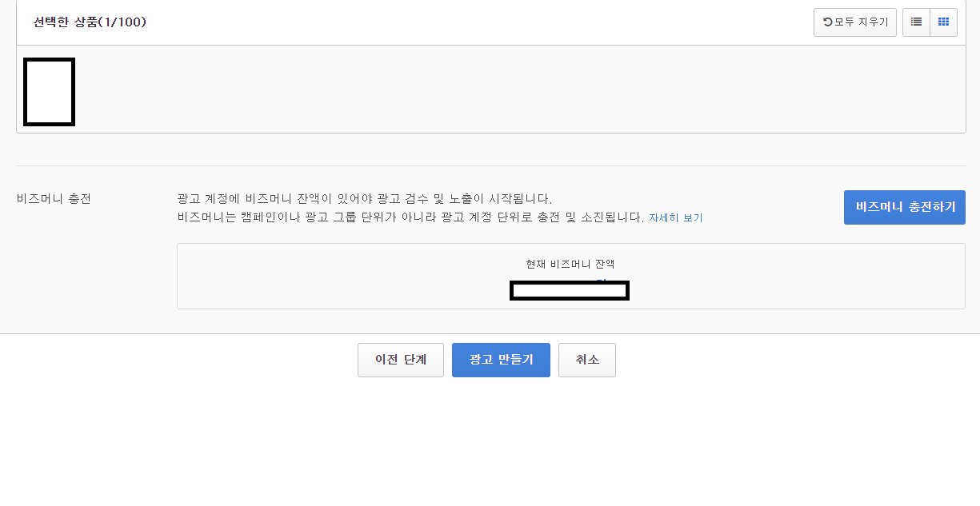Click the undo arrow icon beside 모두 지우기
The height and width of the screenshot is (506, 980).
828,22
